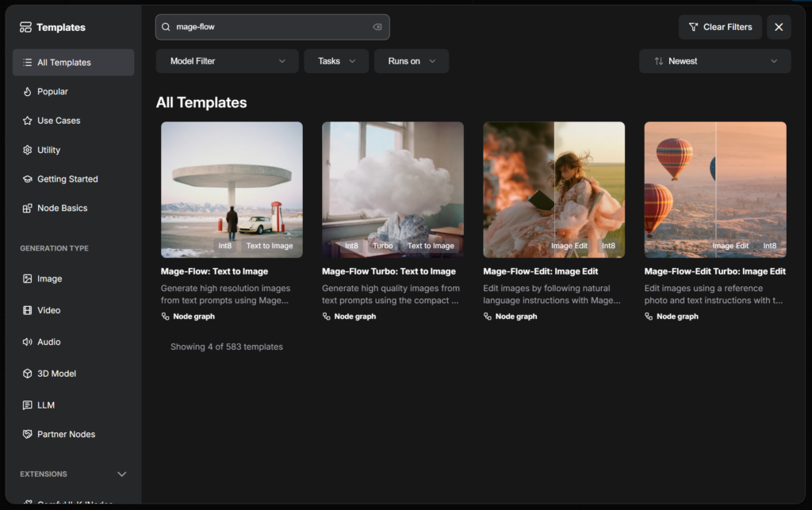812x510 pixels.
Task: Click the Use Cases star icon
Action: pyautogui.click(x=28, y=121)
